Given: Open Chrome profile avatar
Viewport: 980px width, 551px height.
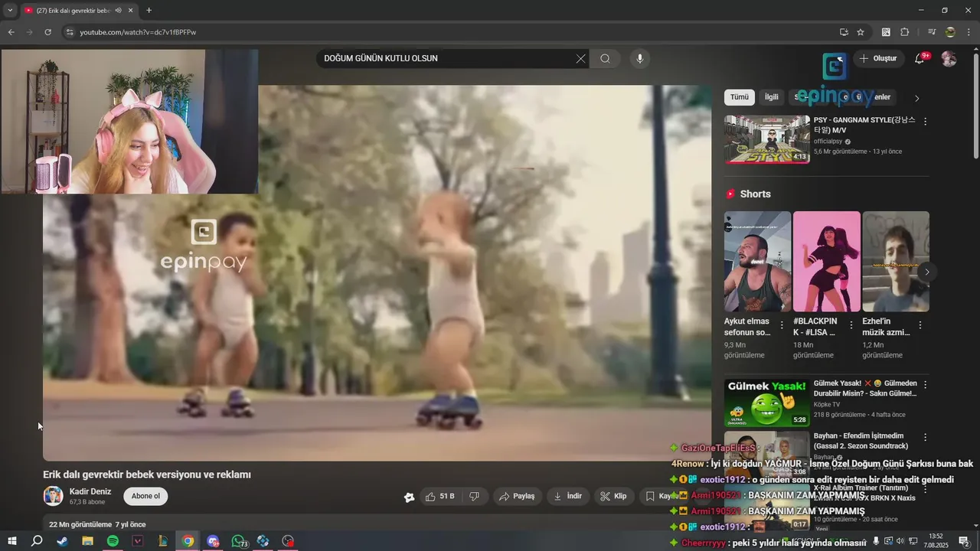Looking at the screenshot, I should 950,32.
